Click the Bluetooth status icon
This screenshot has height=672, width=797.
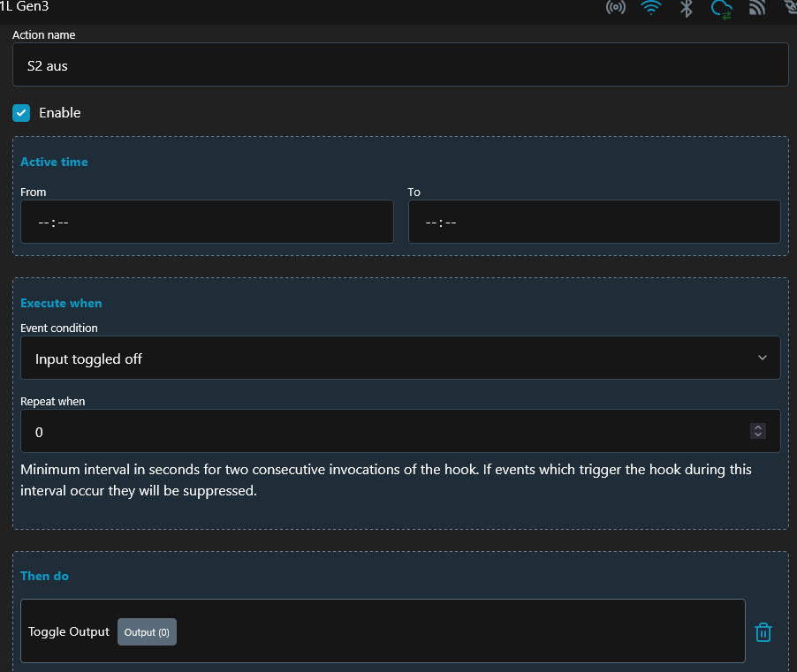(686, 8)
